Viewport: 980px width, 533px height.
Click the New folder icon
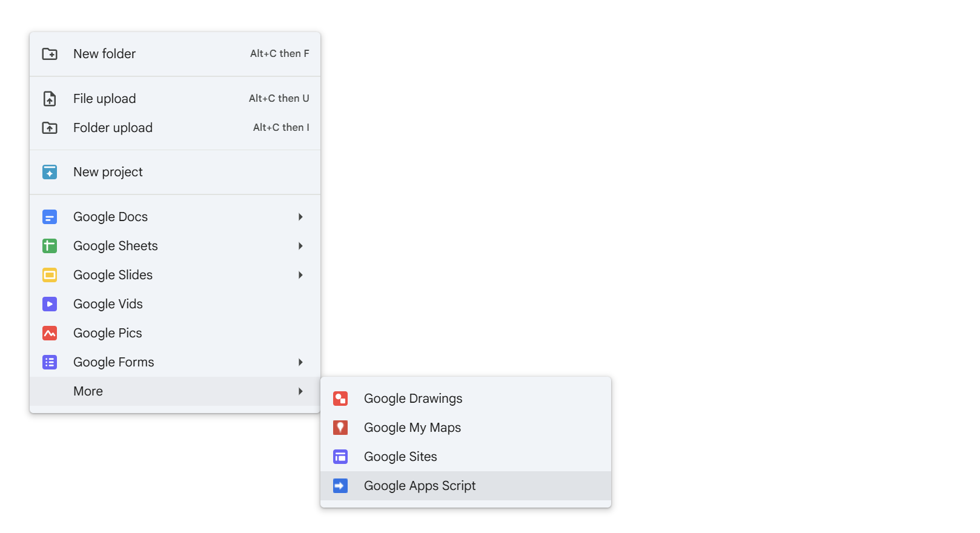[x=50, y=54]
